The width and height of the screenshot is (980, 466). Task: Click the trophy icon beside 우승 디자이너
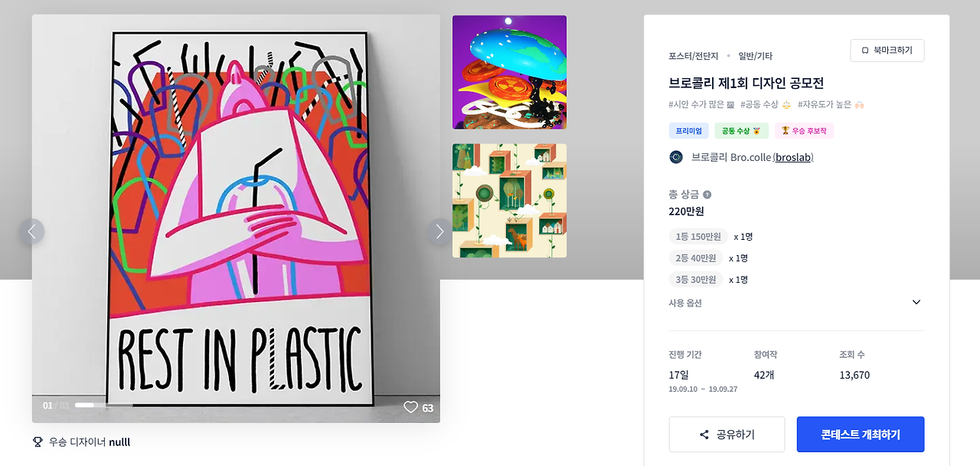pyautogui.click(x=38, y=442)
